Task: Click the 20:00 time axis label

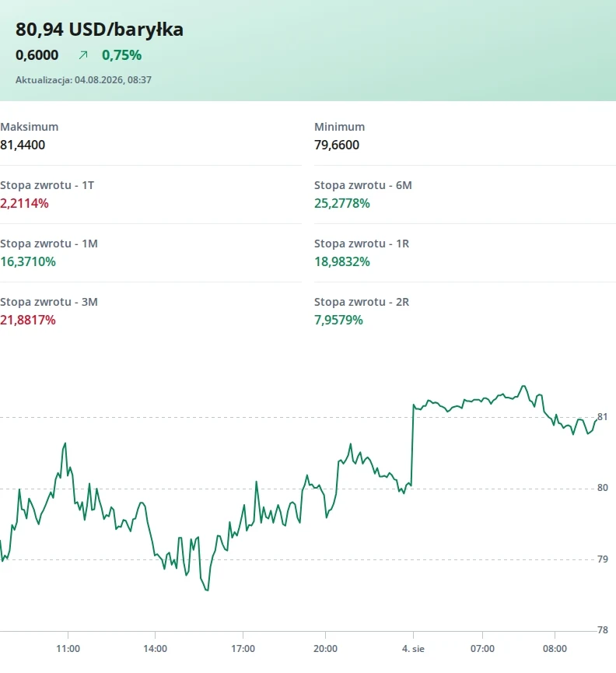Action: [x=325, y=649]
